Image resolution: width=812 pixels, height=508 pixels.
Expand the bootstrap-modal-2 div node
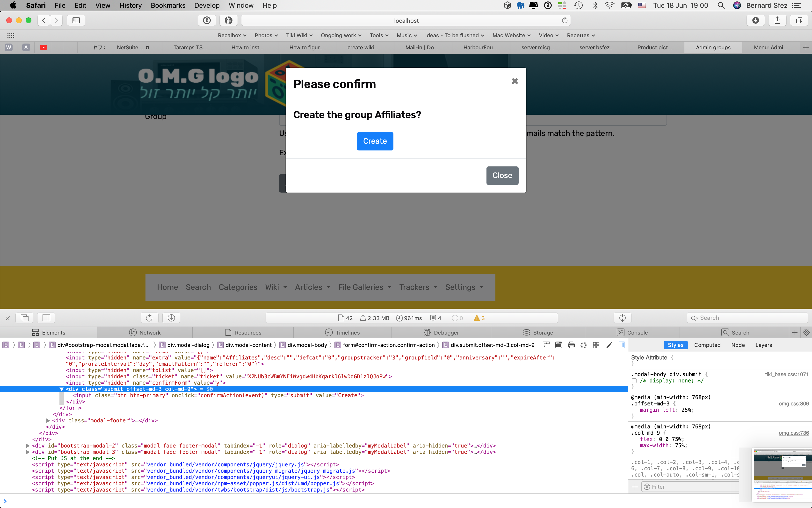(x=28, y=446)
